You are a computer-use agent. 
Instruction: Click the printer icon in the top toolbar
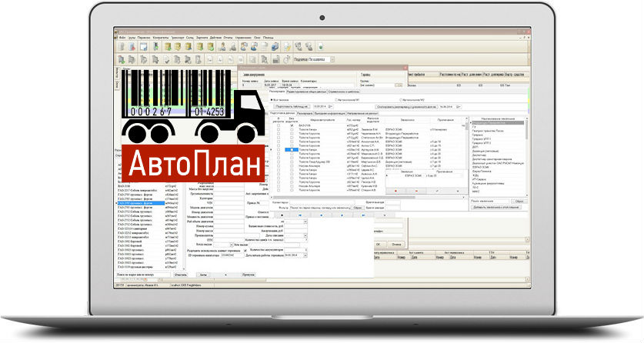(x=275, y=46)
